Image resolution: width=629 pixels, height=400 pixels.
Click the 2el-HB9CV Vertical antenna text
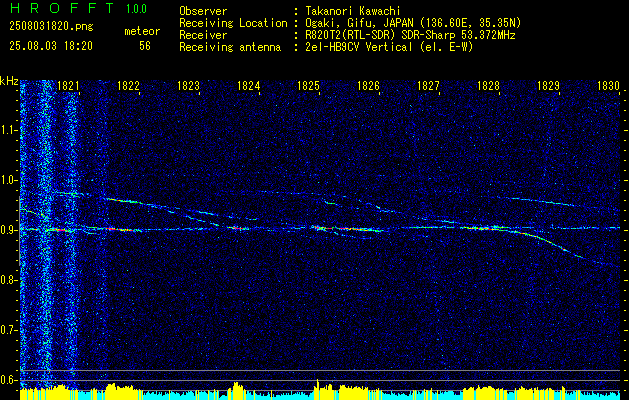tap(389, 47)
